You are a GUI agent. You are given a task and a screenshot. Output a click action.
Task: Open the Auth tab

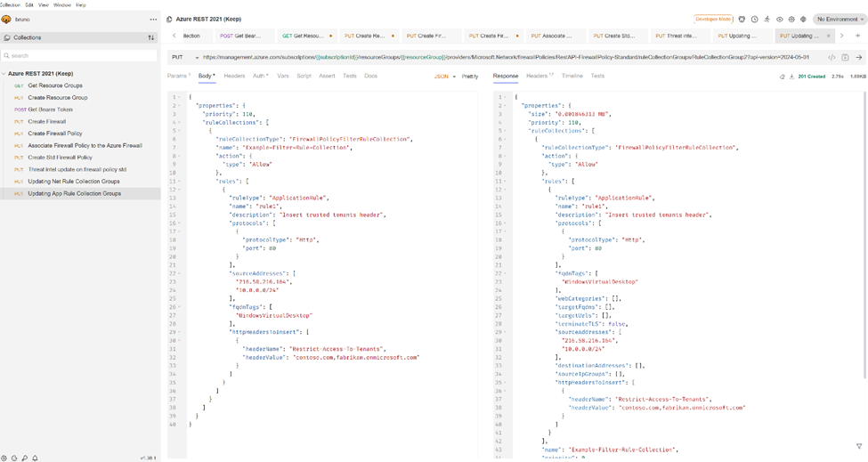coord(260,77)
